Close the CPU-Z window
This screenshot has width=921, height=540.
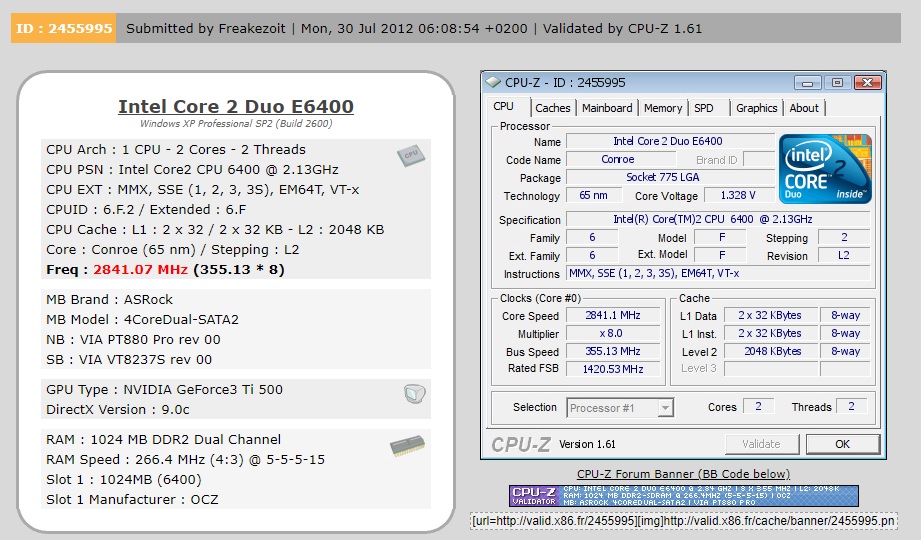pos(867,83)
